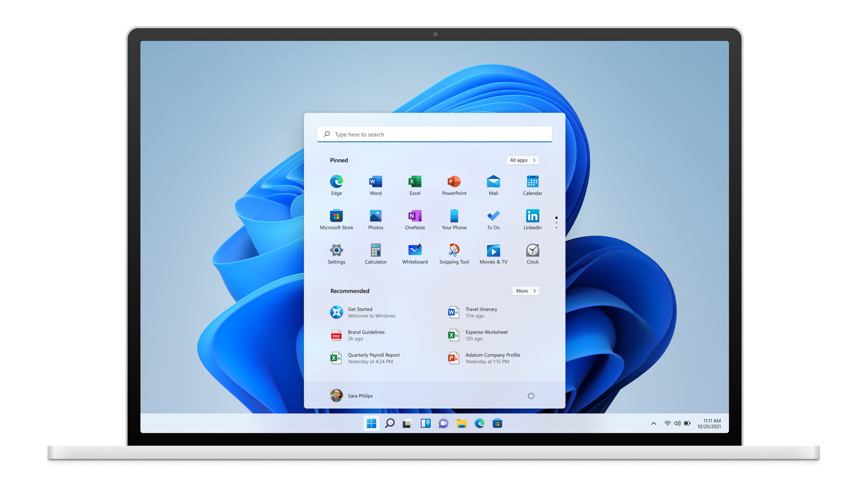The height and width of the screenshot is (488, 868).
Task: Click More in Recommended section
Action: coord(524,291)
